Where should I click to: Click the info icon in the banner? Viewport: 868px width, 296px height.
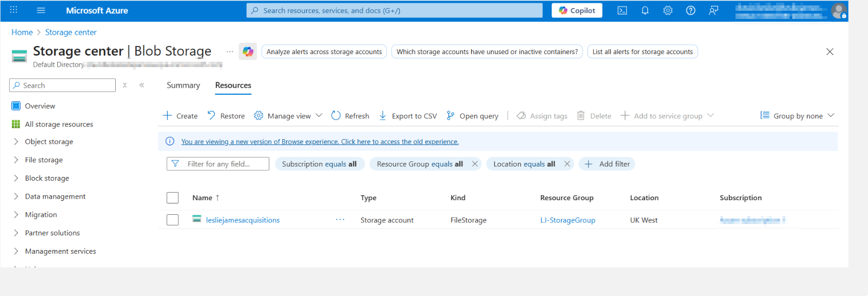tap(170, 141)
